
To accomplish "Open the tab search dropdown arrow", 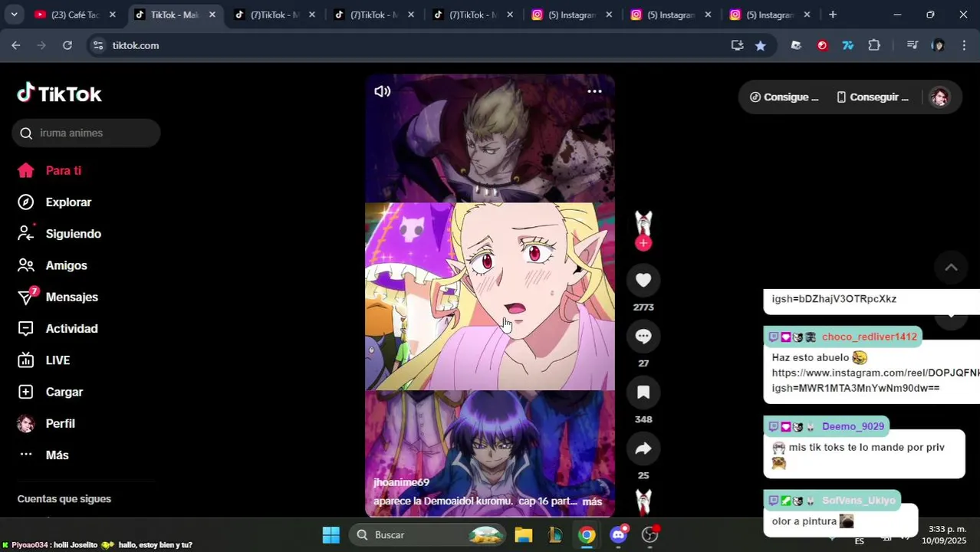I will [14, 15].
